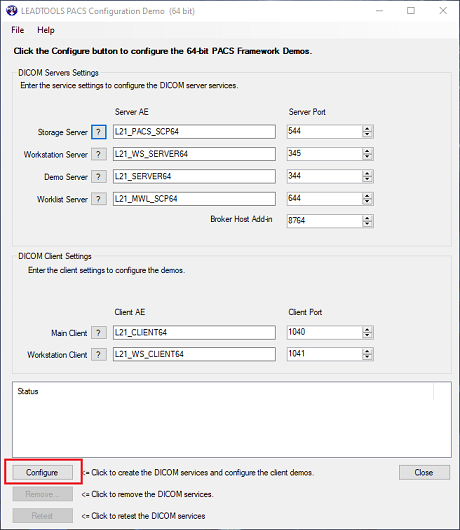Click inside the Status text box
This screenshot has height=530, width=460.
click(x=232, y=419)
